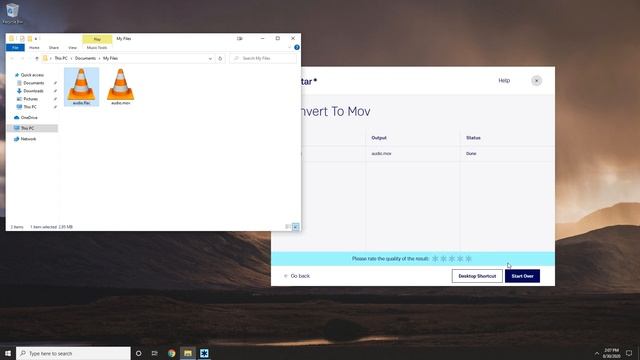This screenshot has width=640, height=360.
Task: Show hidden system tray icons
Action: pyautogui.click(x=597, y=353)
